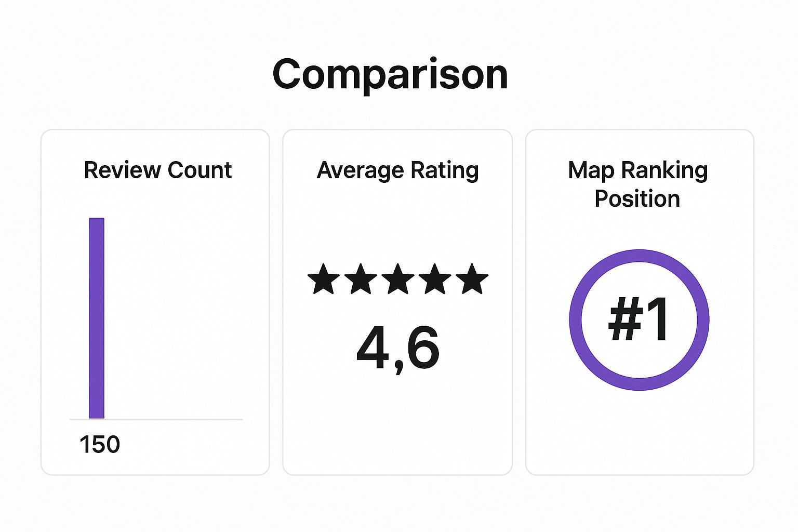Click the purple review count bar
798x532 pixels.
point(97,318)
